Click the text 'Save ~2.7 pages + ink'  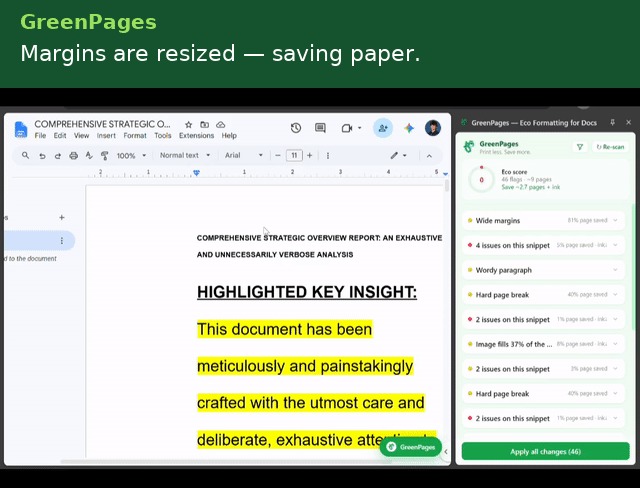click(x=531, y=187)
